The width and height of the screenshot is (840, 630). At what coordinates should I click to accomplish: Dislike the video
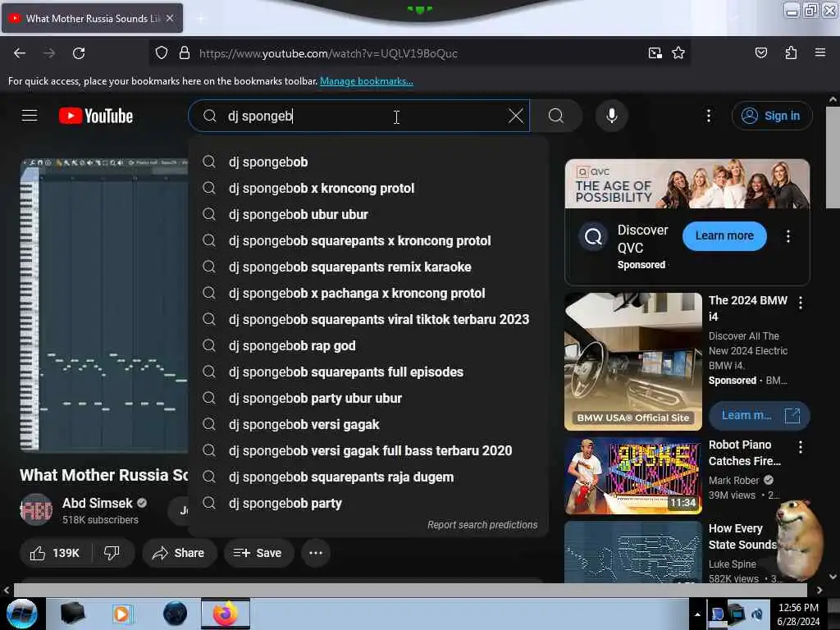pyautogui.click(x=112, y=553)
